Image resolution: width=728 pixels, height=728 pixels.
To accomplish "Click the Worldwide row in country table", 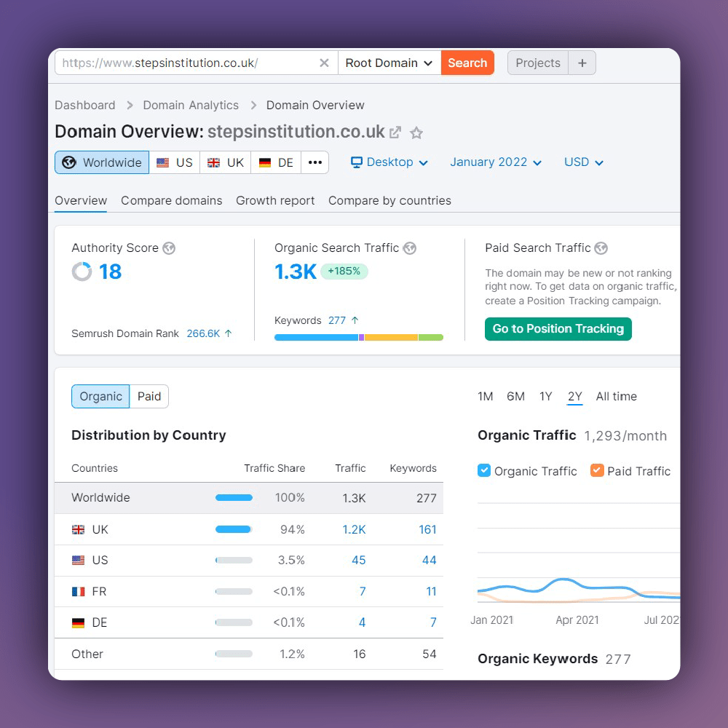I will pyautogui.click(x=249, y=498).
